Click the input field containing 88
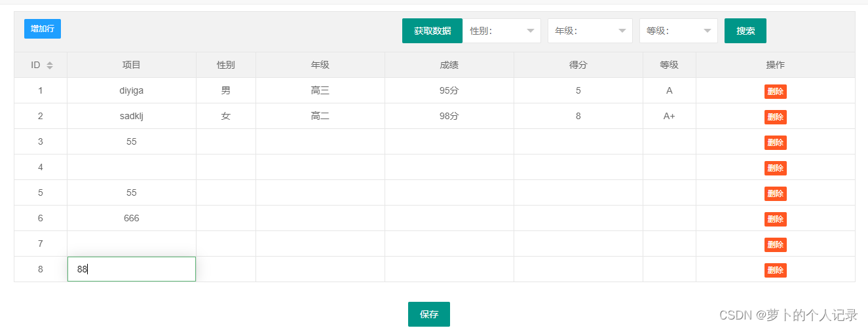This screenshot has width=868, height=328. pyautogui.click(x=132, y=269)
